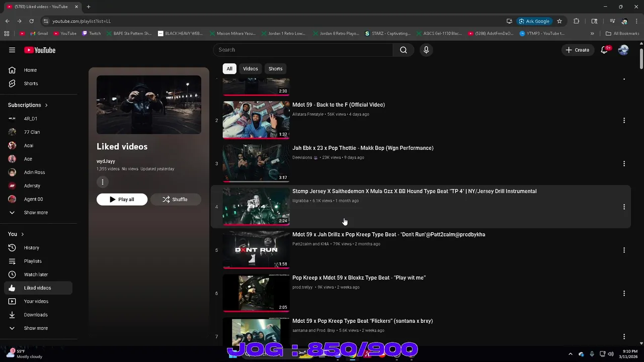Open Allstars Freestyle channel link
644x362 pixels.
pos(308,115)
